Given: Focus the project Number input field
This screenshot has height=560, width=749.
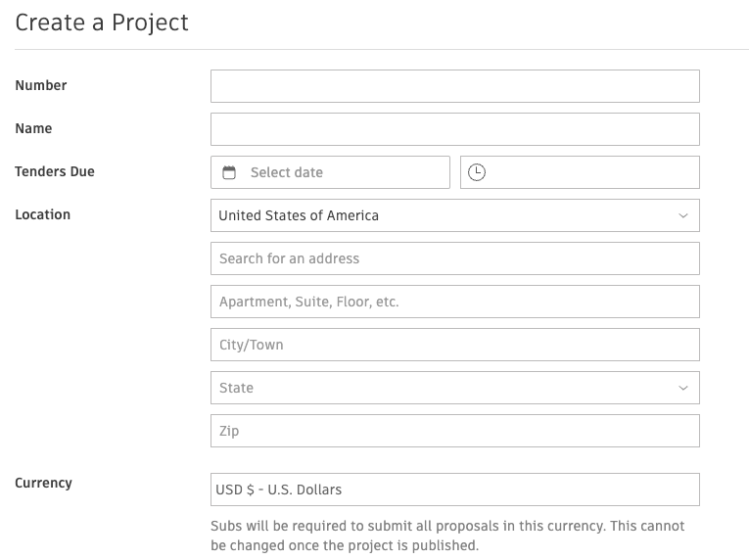Looking at the screenshot, I should pos(455,86).
